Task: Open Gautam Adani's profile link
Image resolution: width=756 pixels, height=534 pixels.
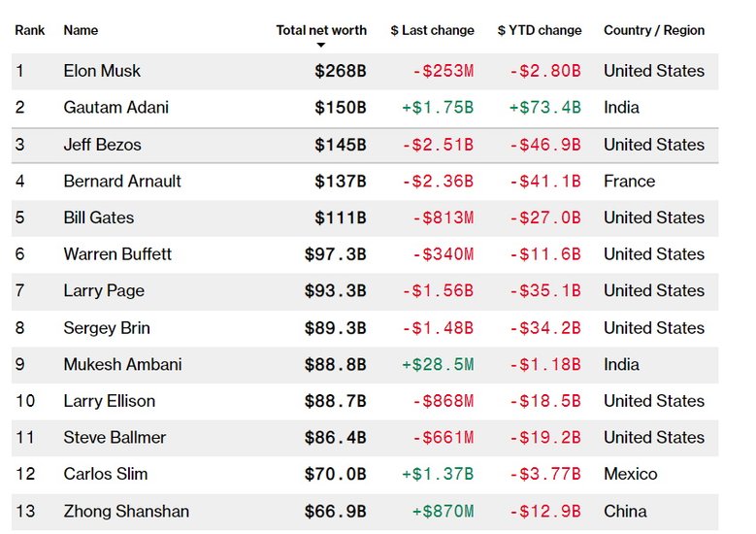Action: [x=115, y=108]
